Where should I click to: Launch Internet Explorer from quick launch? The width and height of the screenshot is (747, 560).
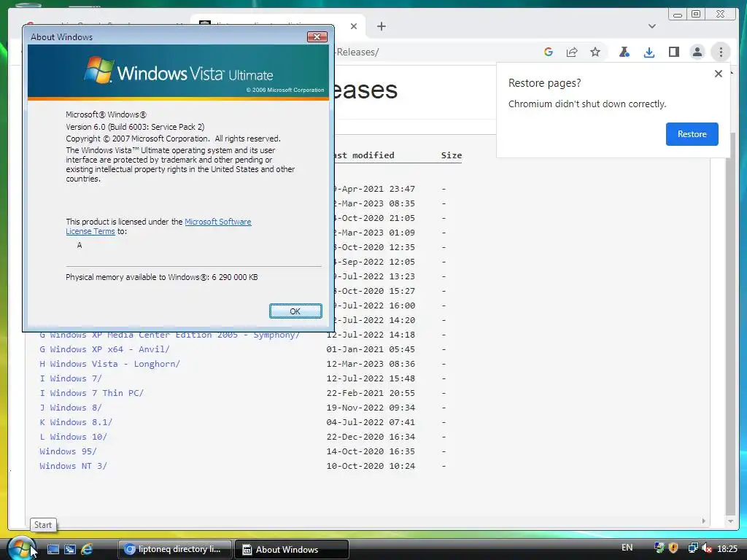click(87, 549)
